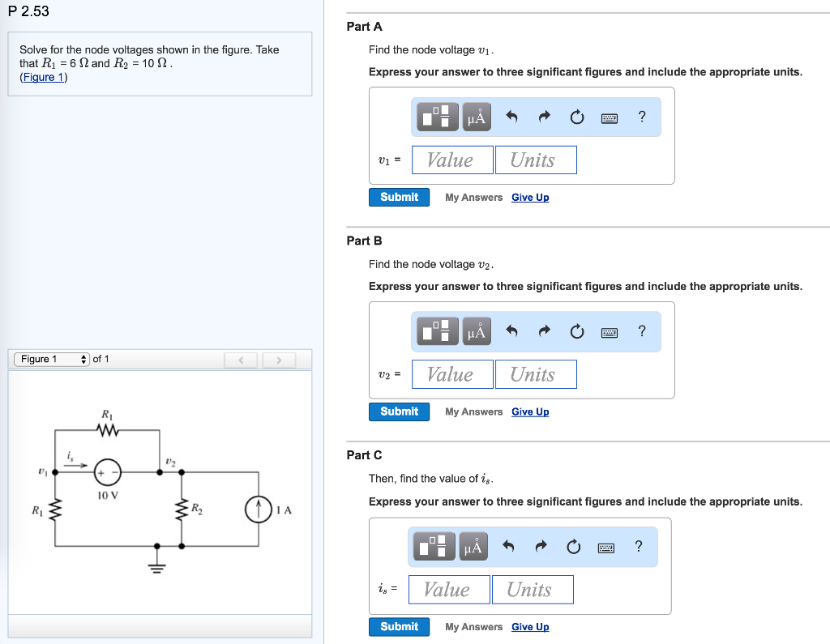
Task: Click Give Up under Part B
Action: pyautogui.click(x=529, y=412)
